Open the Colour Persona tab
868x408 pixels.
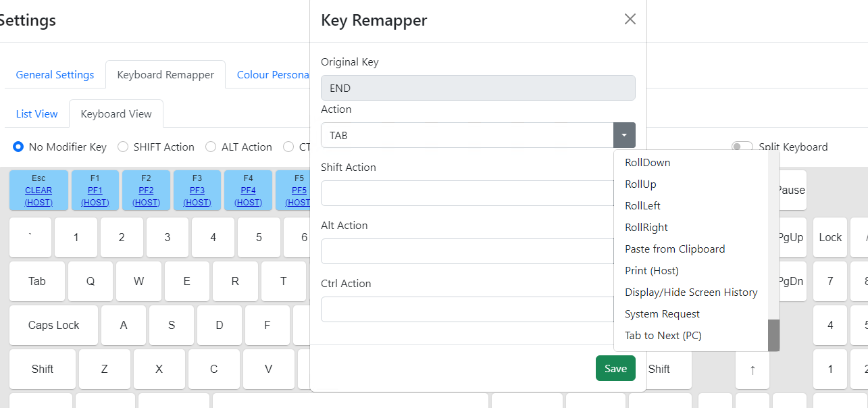(273, 74)
